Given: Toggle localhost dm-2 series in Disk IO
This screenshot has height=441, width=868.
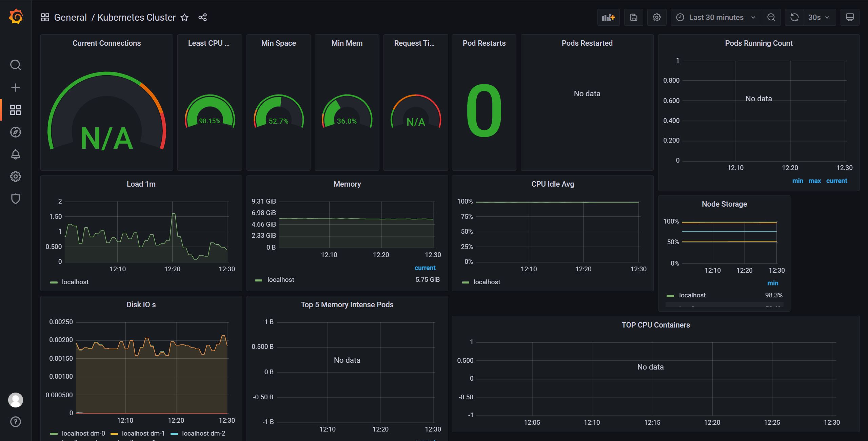Looking at the screenshot, I should click(x=203, y=433).
